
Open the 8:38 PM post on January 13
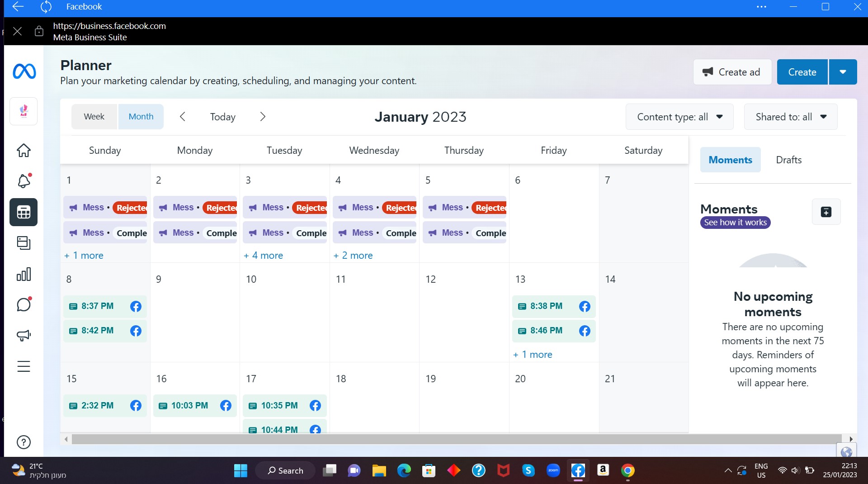(554, 306)
